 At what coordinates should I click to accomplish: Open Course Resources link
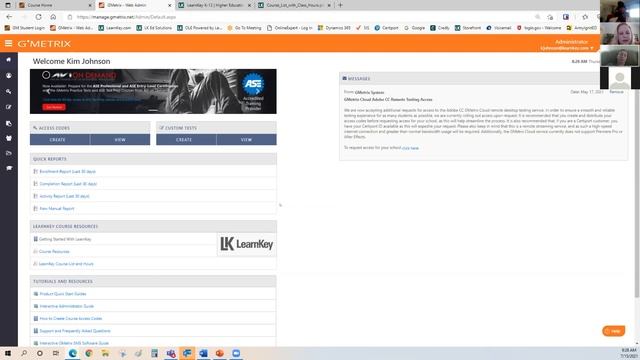point(54,251)
